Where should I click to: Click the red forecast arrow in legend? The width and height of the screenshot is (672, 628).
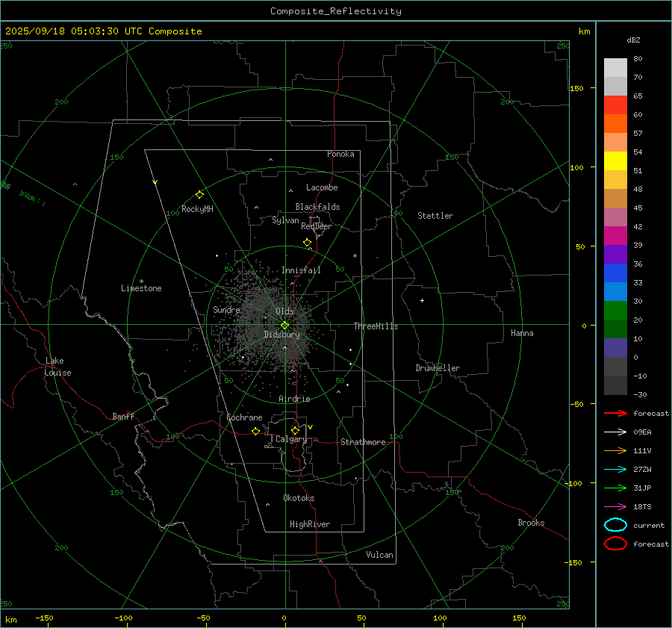click(615, 413)
